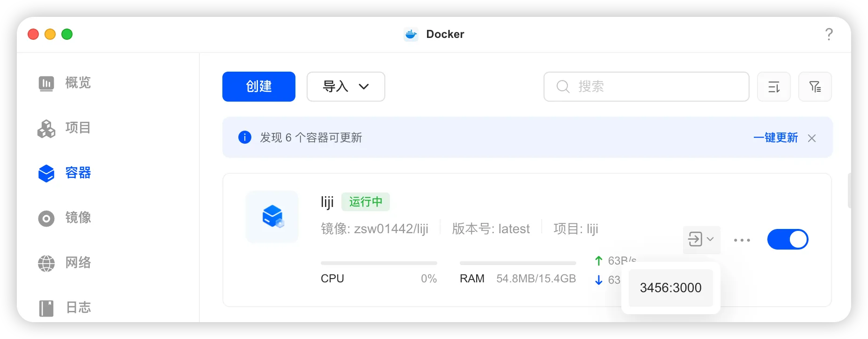Click the help question mark icon
The image size is (868, 339).
coord(829,34)
